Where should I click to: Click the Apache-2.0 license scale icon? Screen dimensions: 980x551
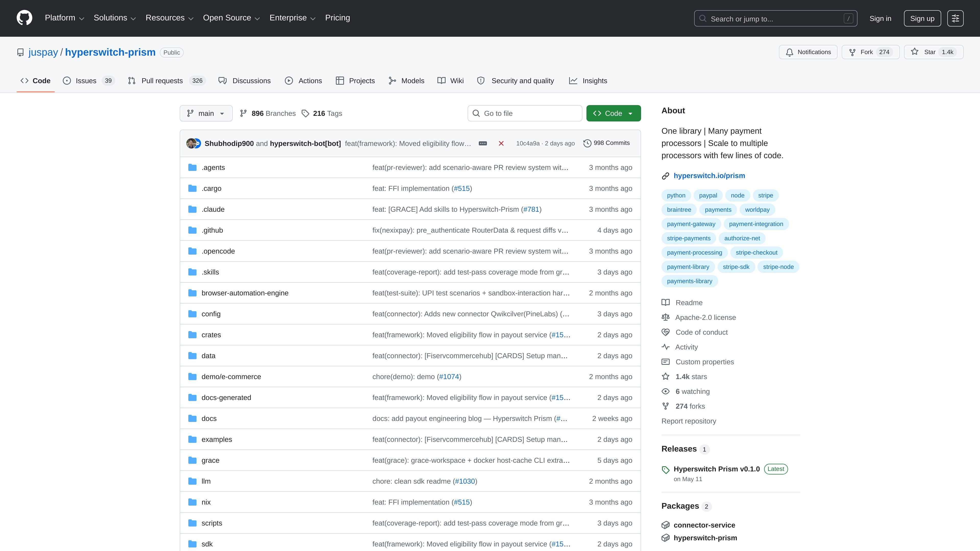click(665, 317)
